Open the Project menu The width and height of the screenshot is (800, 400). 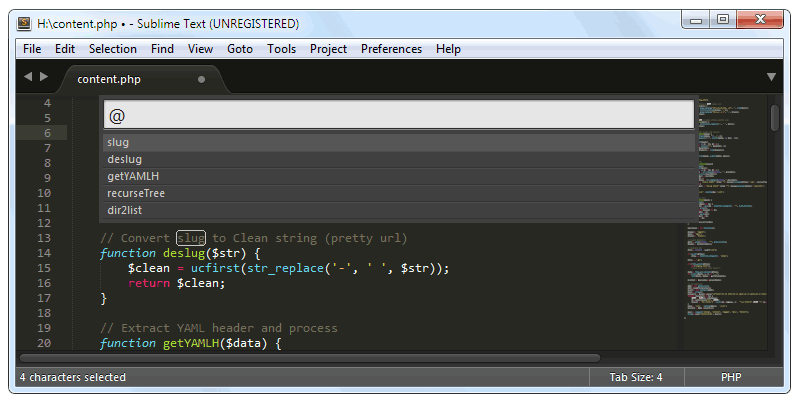coord(329,49)
